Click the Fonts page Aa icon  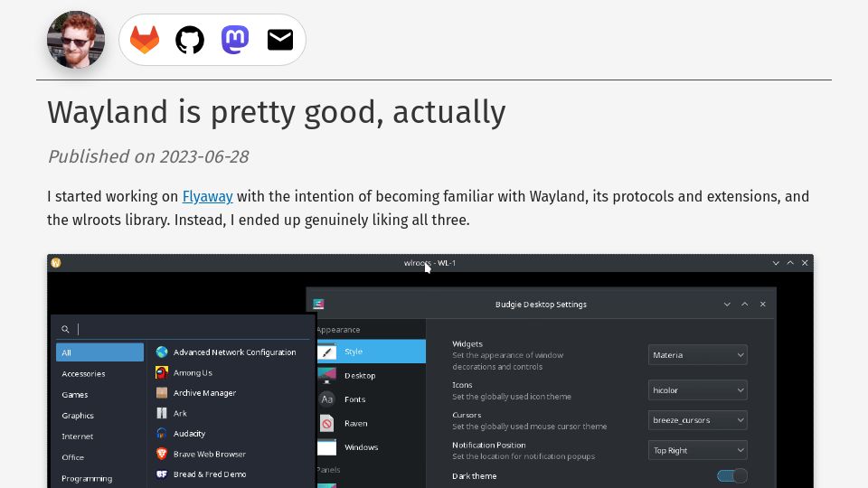326,399
